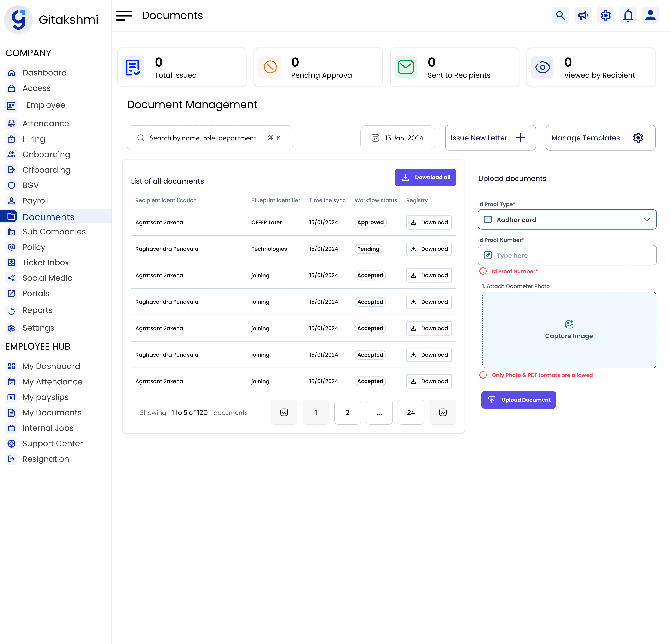
Task: Navigate to Offboarding
Action: 46,170
